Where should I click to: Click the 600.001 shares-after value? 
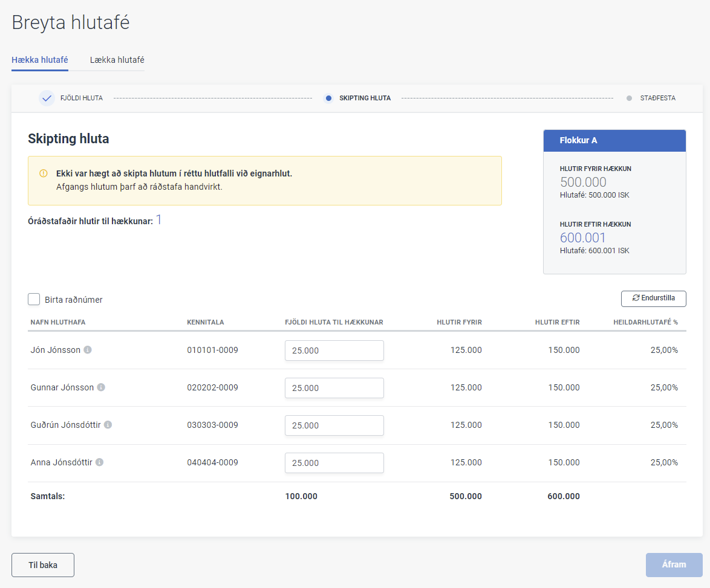[x=582, y=237]
